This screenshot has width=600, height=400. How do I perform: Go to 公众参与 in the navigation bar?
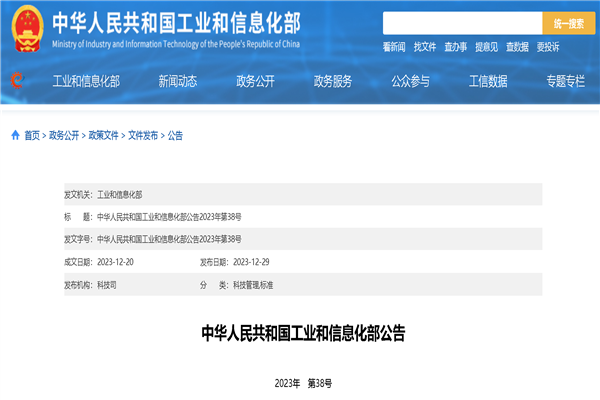410,81
